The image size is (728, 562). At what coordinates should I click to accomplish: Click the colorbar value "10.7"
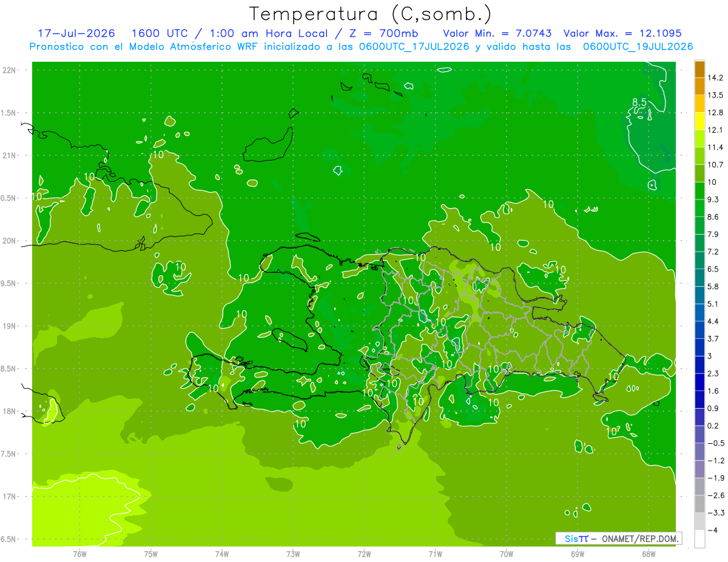(x=716, y=164)
